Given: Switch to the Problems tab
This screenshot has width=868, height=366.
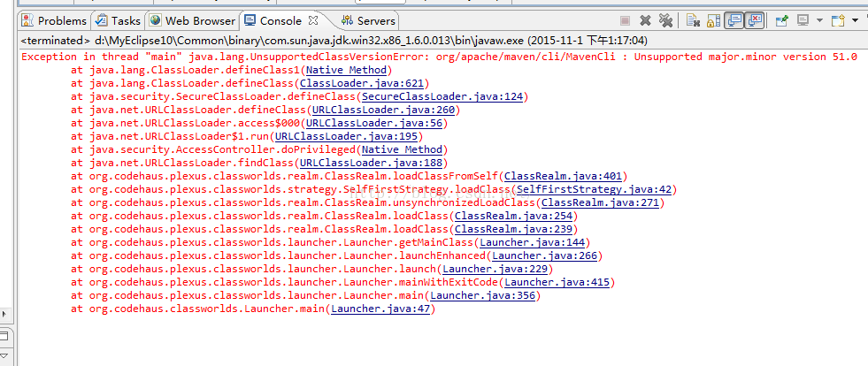Looking at the screenshot, I should 54,21.
